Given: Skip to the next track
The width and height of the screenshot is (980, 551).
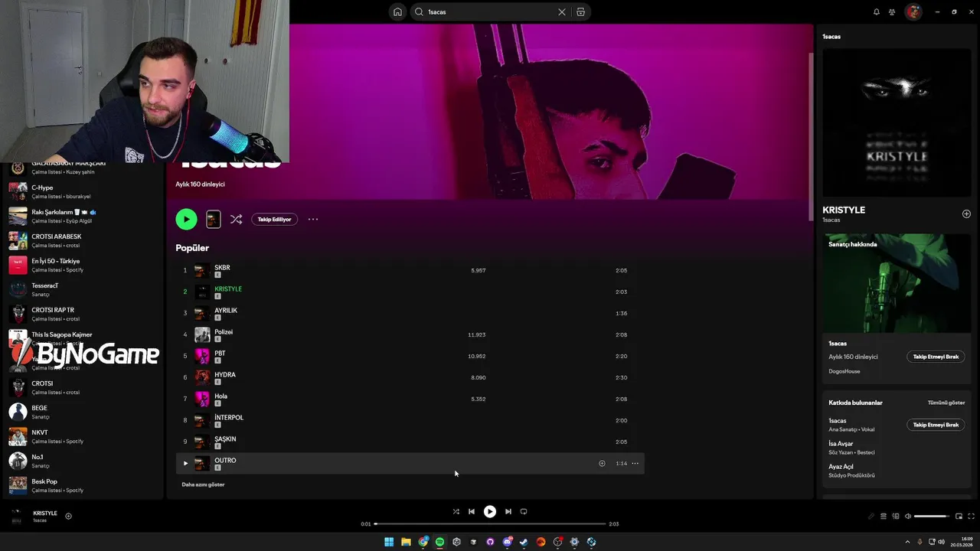Looking at the screenshot, I should click(x=508, y=511).
